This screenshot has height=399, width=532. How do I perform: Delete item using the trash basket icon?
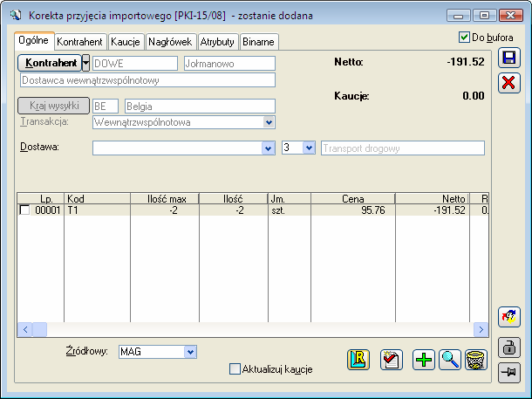point(476,360)
